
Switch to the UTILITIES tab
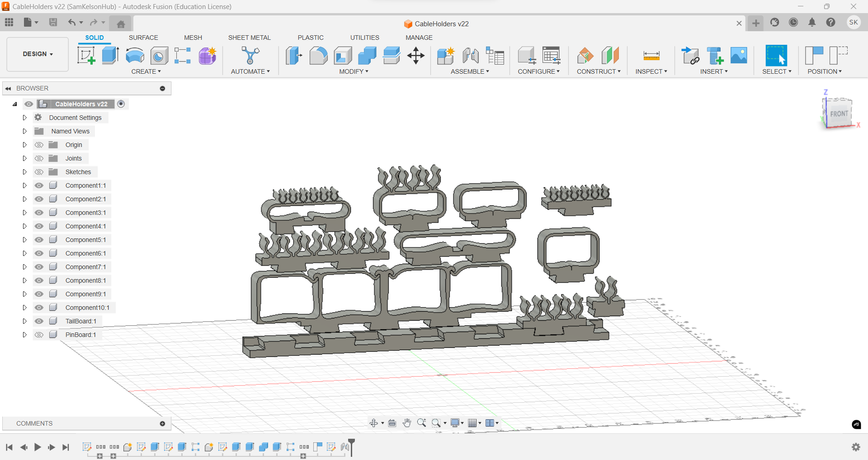point(365,38)
